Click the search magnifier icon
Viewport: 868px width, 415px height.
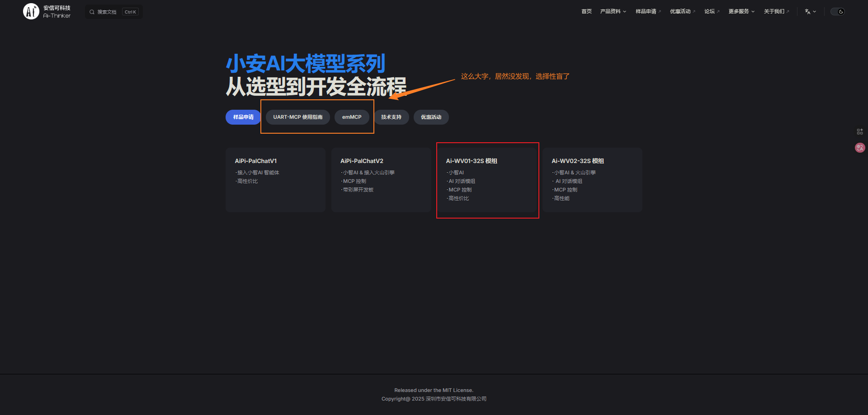click(x=92, y=12)
